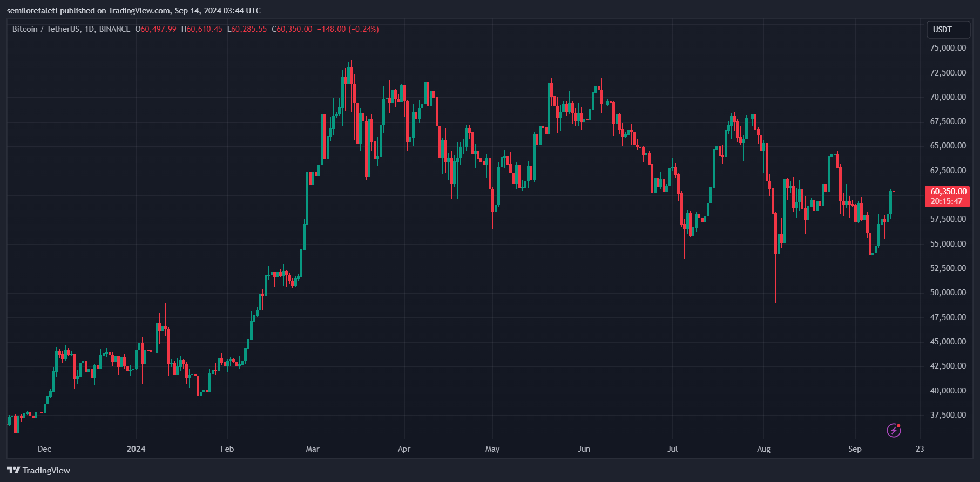Click the change value −148.00 (−0.24%)
The height and width of the screenshot is (482, 980).
point(348,29)
